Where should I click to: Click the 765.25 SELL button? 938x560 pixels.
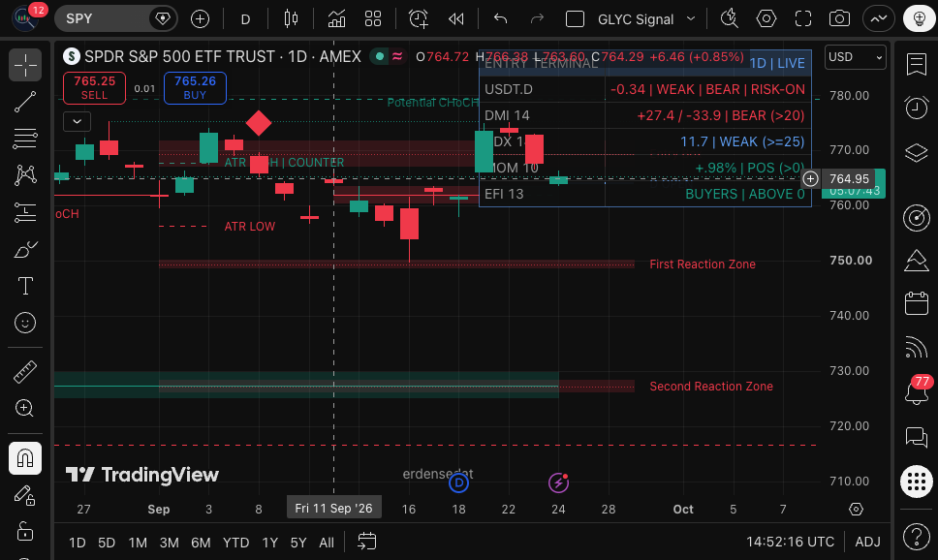(x=95, y=88)
